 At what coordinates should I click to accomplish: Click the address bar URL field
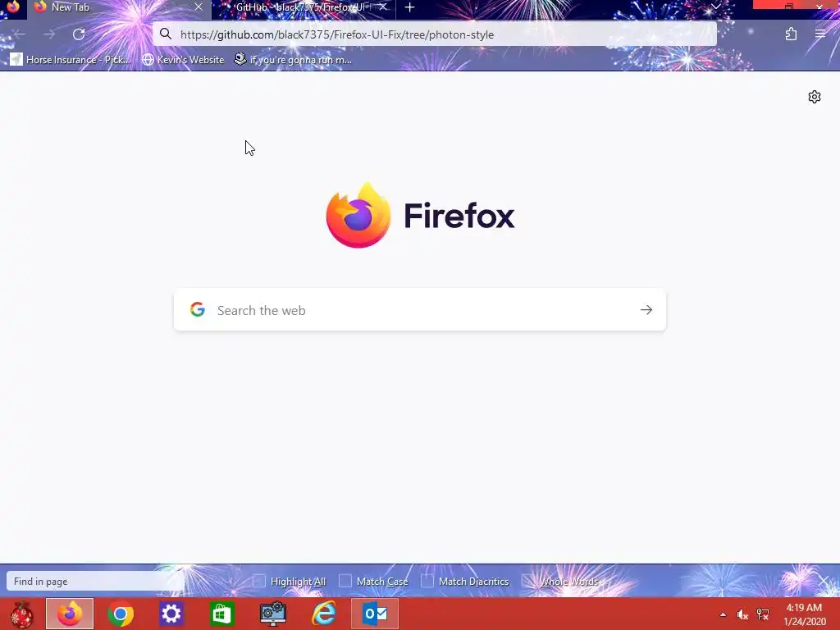435,34
